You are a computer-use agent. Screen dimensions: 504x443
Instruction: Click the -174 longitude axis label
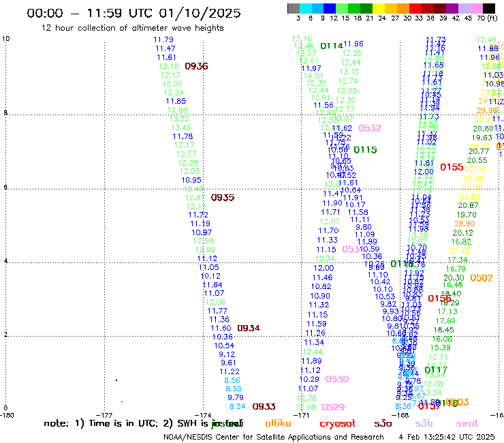pos(203,415)
